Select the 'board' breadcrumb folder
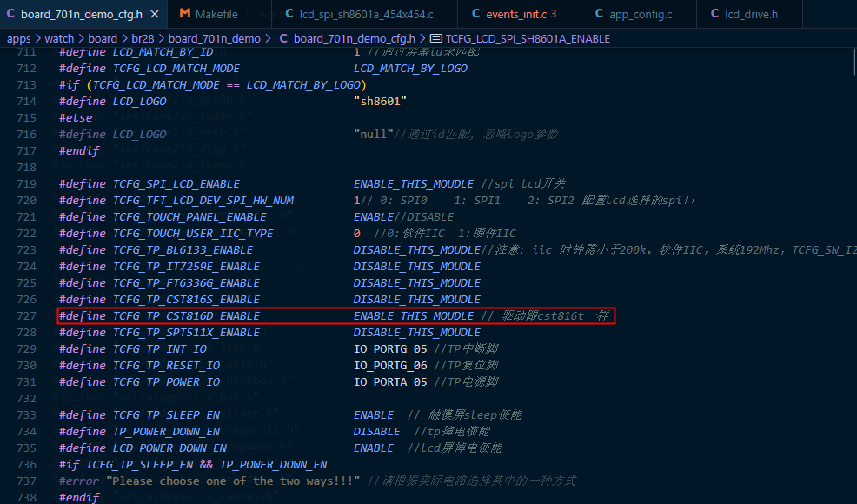 tap(103, 39)
